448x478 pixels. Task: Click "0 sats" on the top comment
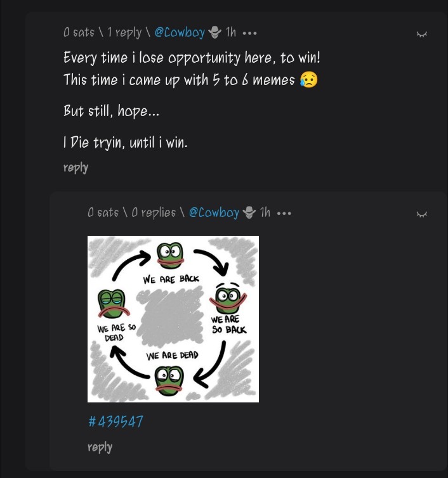[79, 32]
